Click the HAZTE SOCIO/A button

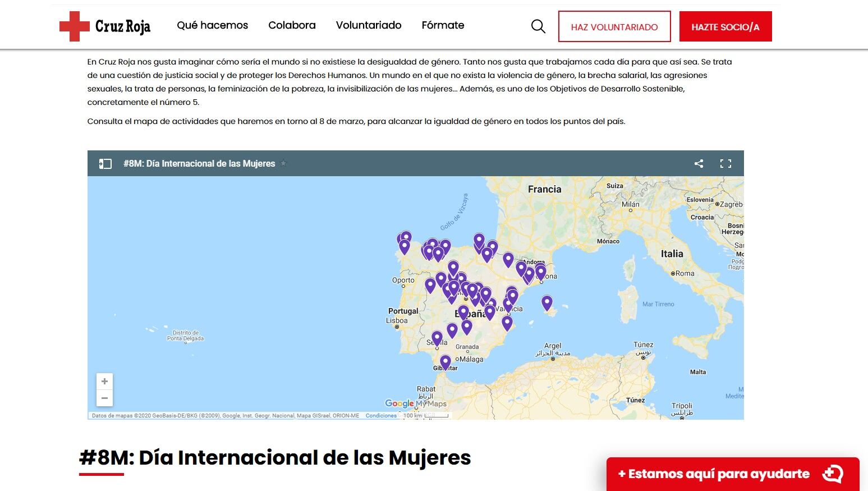[x=725, y=26]
